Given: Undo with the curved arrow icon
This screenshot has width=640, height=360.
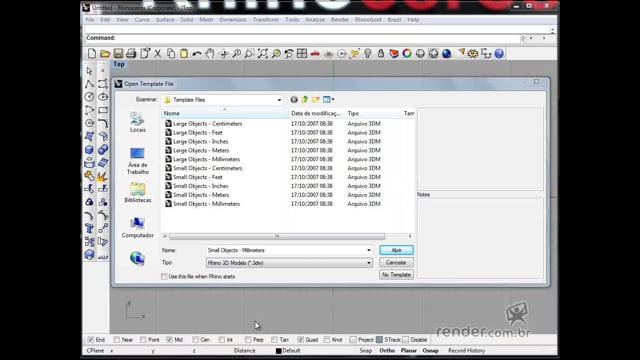Looking at the screenshot, I should click(197, 53).
